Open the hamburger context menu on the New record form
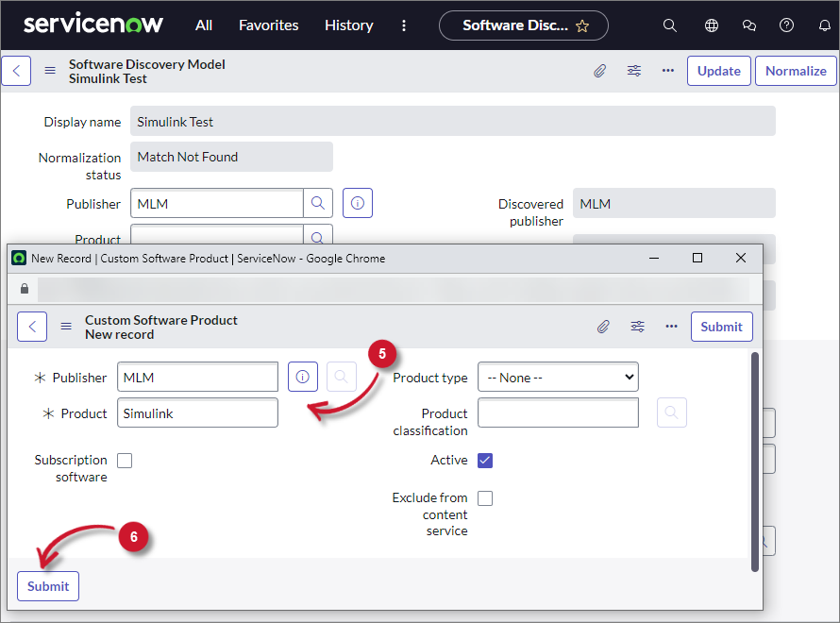Image resolution: width=840 pixels, height=623 pixels. coord(65,326)
